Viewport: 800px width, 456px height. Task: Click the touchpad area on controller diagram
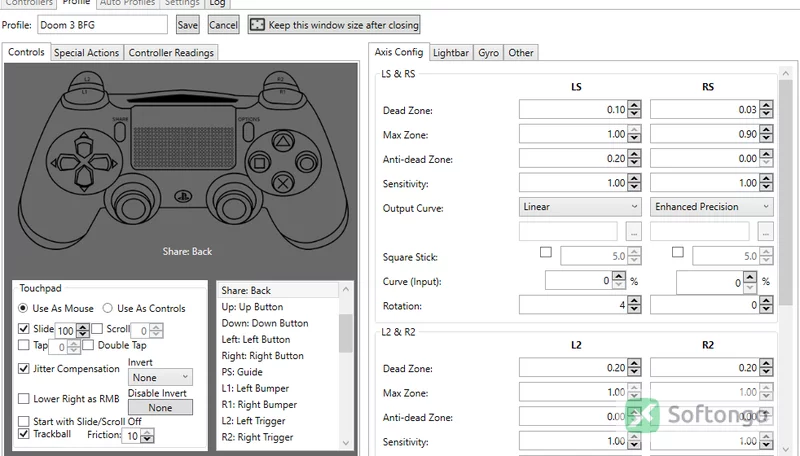pyautogui.click(x=183, y=138)
